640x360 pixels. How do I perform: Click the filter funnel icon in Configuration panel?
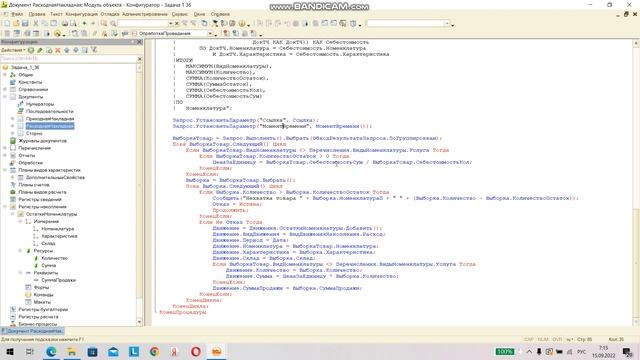point(94,50)
